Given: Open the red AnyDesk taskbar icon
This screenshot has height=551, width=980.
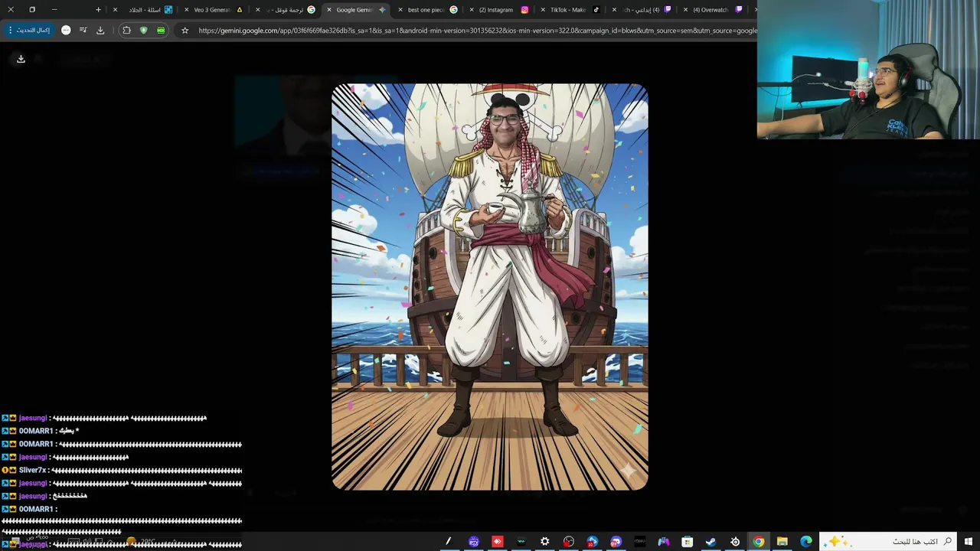Looking at the screenshot, I should pyautogui.click(x=498, y=542).
